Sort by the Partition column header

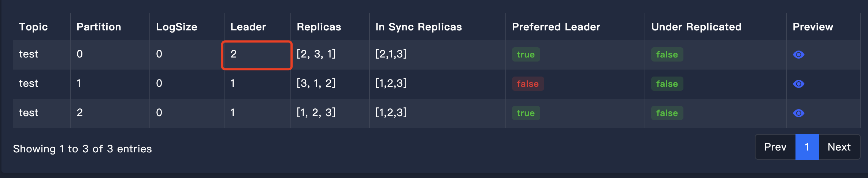99,27
